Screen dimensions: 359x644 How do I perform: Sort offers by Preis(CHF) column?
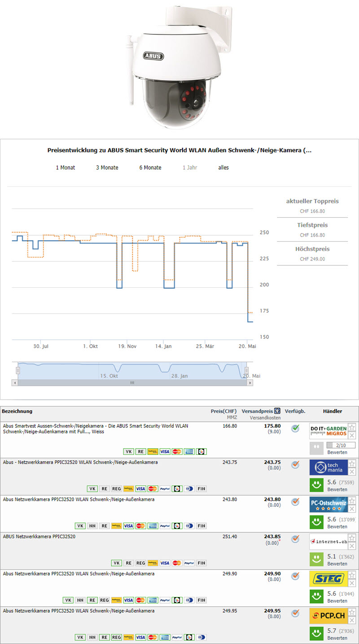(x=223, y=411)
